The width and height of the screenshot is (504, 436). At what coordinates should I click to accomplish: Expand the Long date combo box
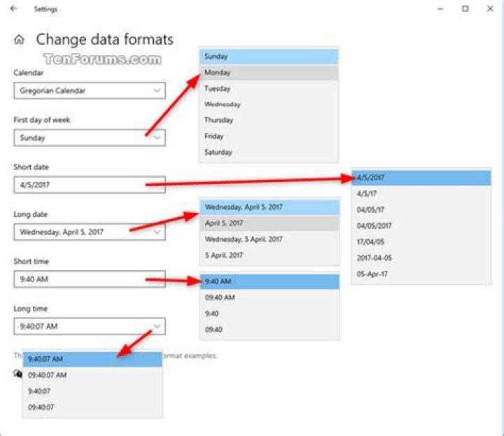point(90,232)
